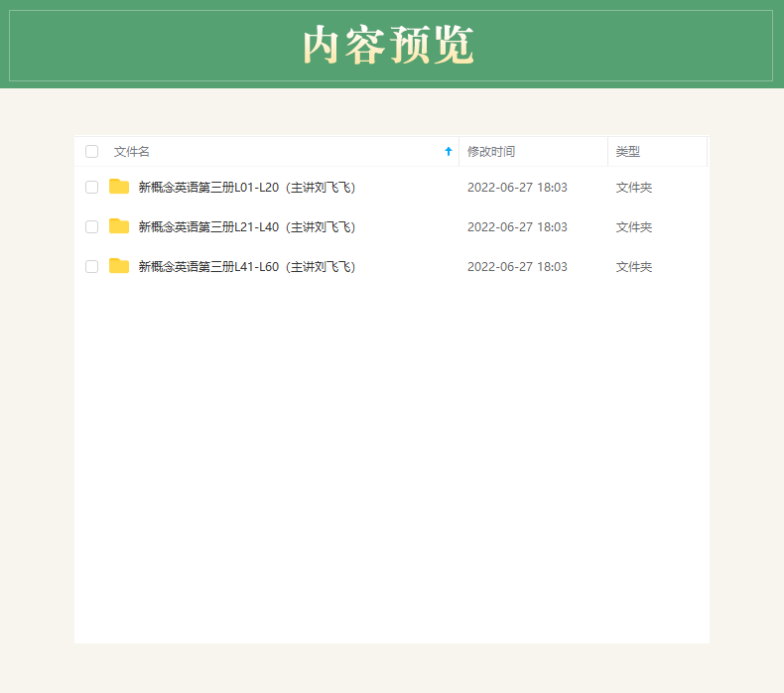Sort by the 文件名 column header

(132, 152)
